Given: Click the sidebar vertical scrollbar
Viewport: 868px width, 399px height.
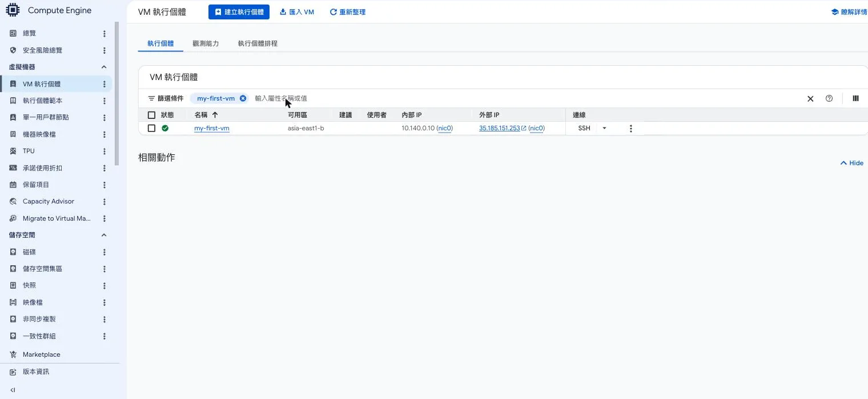Looking at the screenshot, I should [x=117, y=94].
